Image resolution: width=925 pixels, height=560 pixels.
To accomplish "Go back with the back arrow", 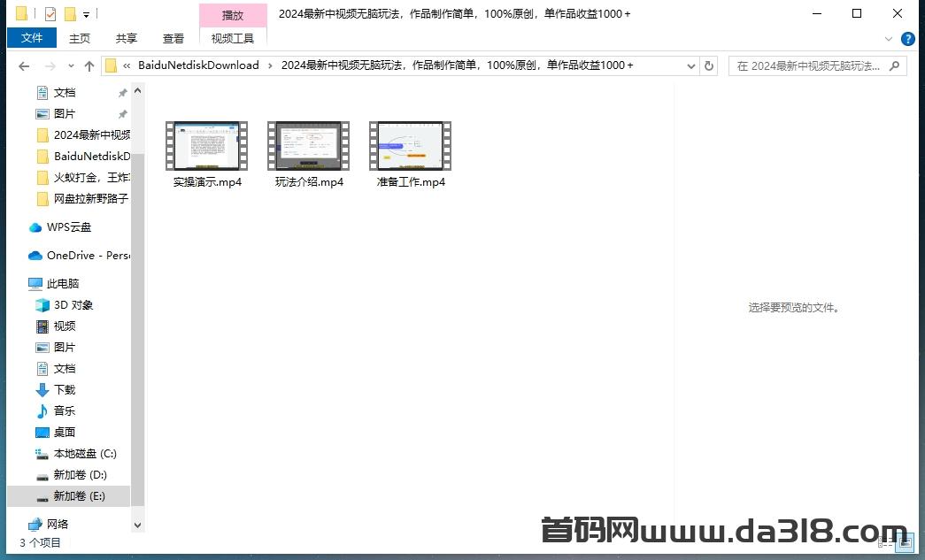I will [24, 66].
